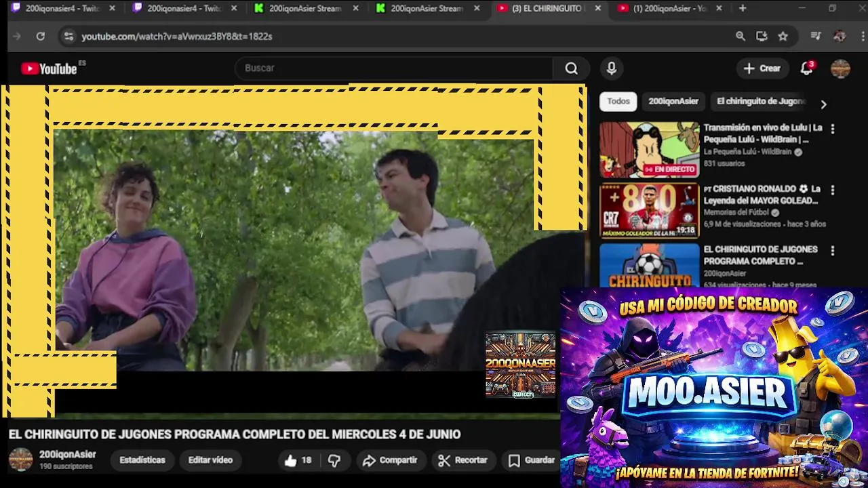Select the Todos filter chip
Screen dimensions: 868x488
pyautogui.click(x=618, y=102)
